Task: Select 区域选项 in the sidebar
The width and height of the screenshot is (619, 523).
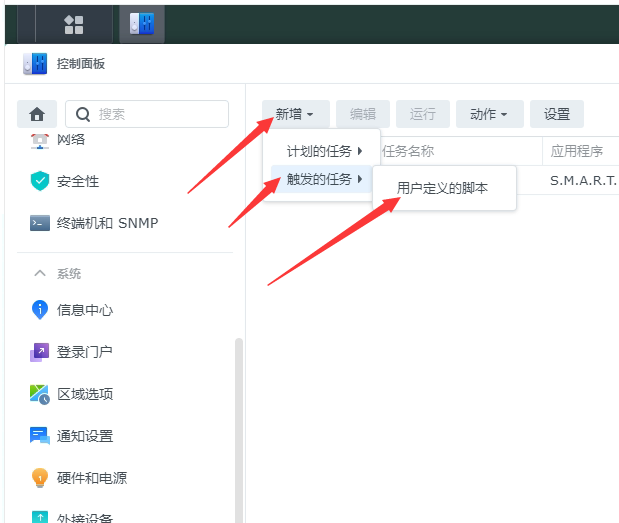Action: tap(85, 394)
